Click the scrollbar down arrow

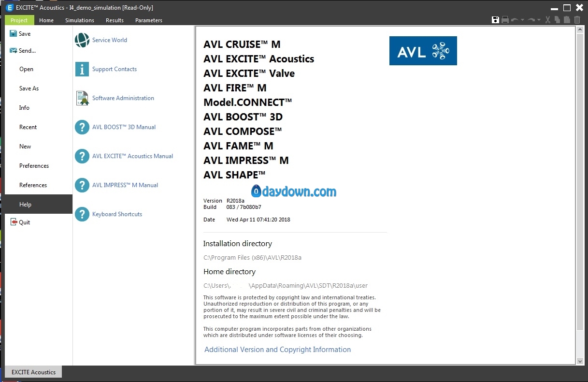[580, 361]
